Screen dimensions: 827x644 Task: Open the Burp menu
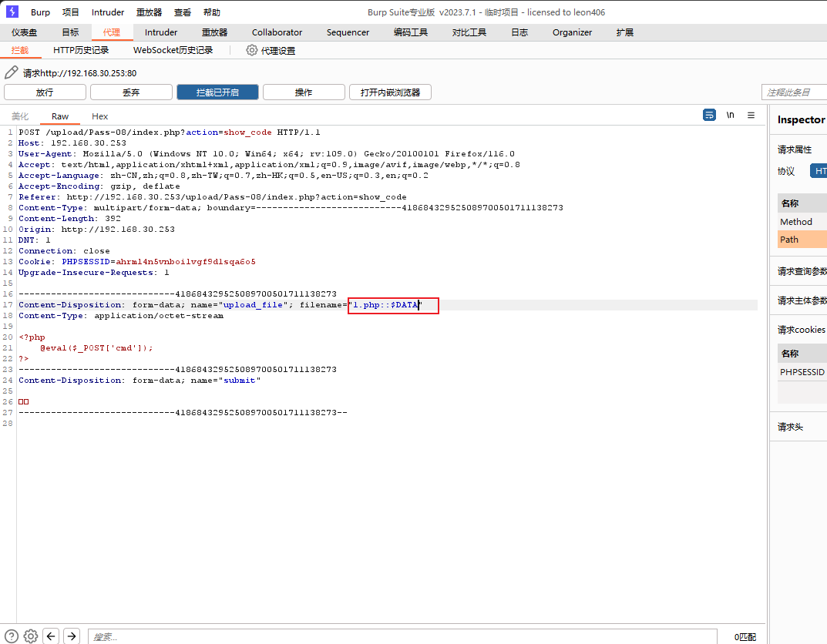(40, 12)
